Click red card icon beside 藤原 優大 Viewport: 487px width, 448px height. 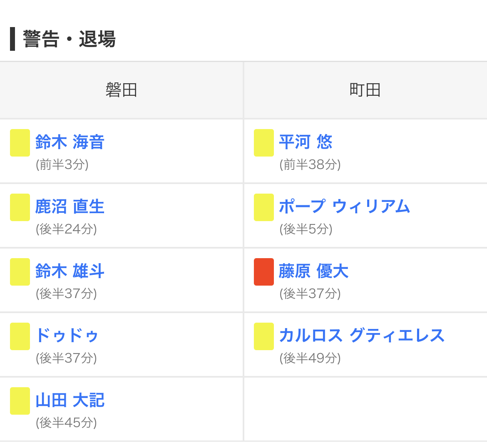coord(264,272)
